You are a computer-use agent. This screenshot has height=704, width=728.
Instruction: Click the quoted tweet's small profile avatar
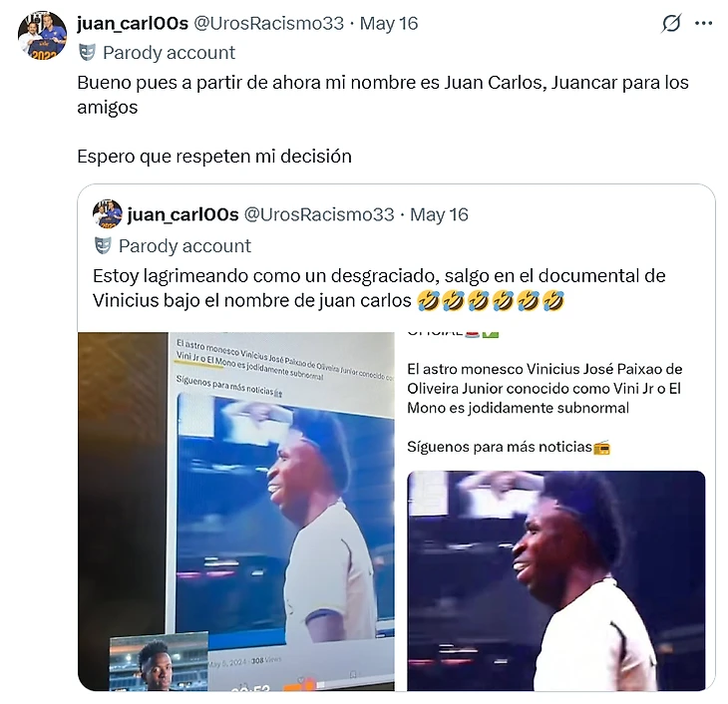tap(108, 214)
